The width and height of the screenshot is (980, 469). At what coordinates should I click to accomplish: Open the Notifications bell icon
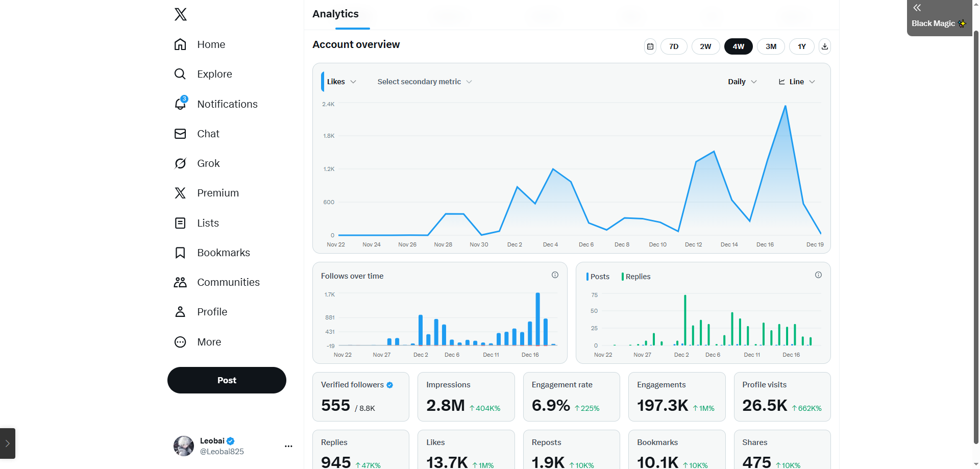click(180, 104)
